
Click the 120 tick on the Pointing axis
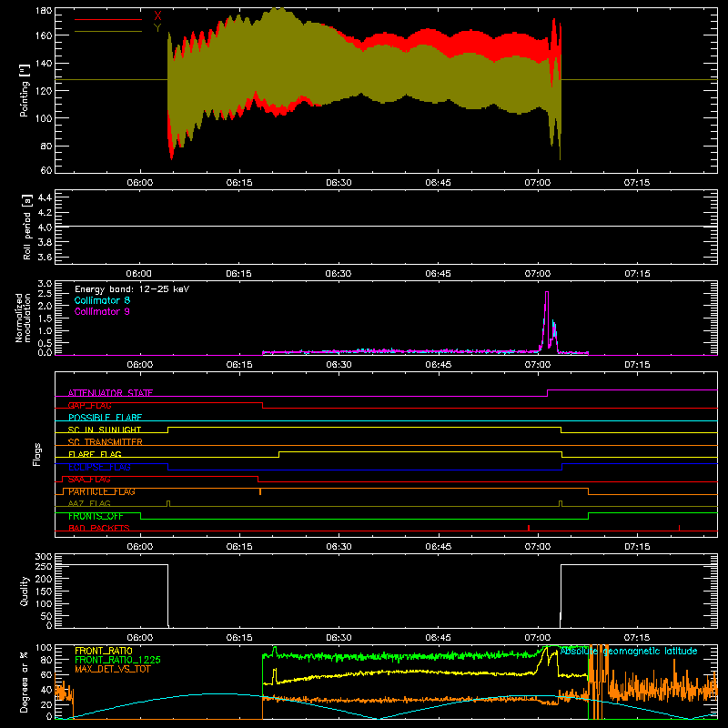(x=44, y=90)
